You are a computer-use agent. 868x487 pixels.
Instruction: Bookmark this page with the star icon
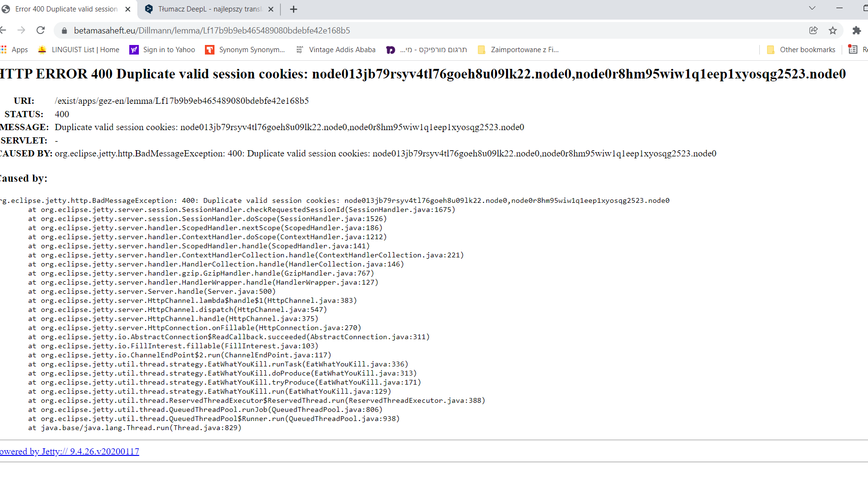[x=833, y=30]
